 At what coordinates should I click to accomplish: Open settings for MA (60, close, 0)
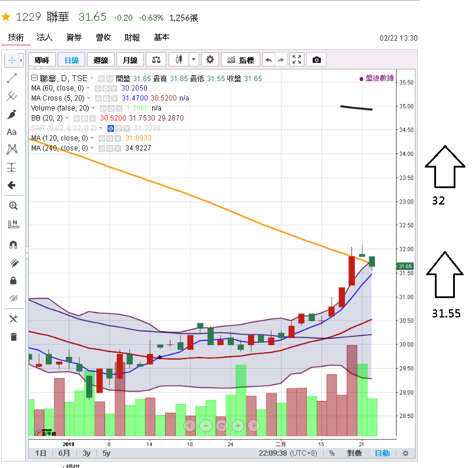coord(106,88)
